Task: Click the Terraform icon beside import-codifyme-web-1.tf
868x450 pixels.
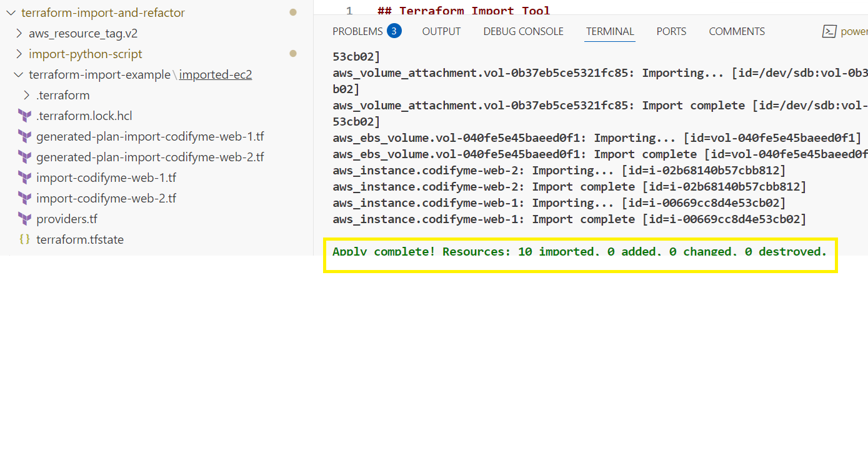Action: pyautogui.click(x=25, y=177)
